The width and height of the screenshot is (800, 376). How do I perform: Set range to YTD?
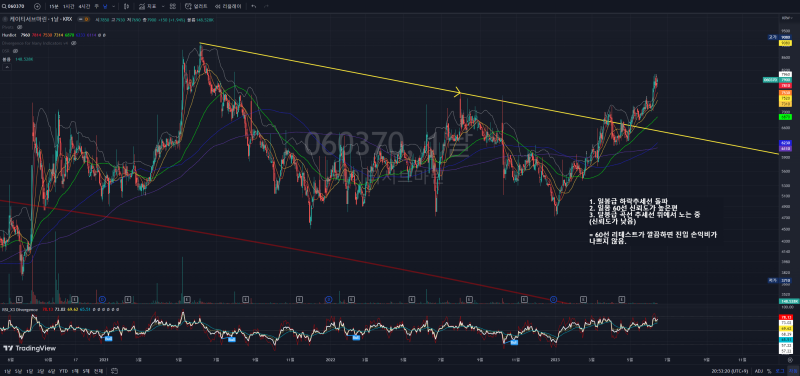[64, 371]
